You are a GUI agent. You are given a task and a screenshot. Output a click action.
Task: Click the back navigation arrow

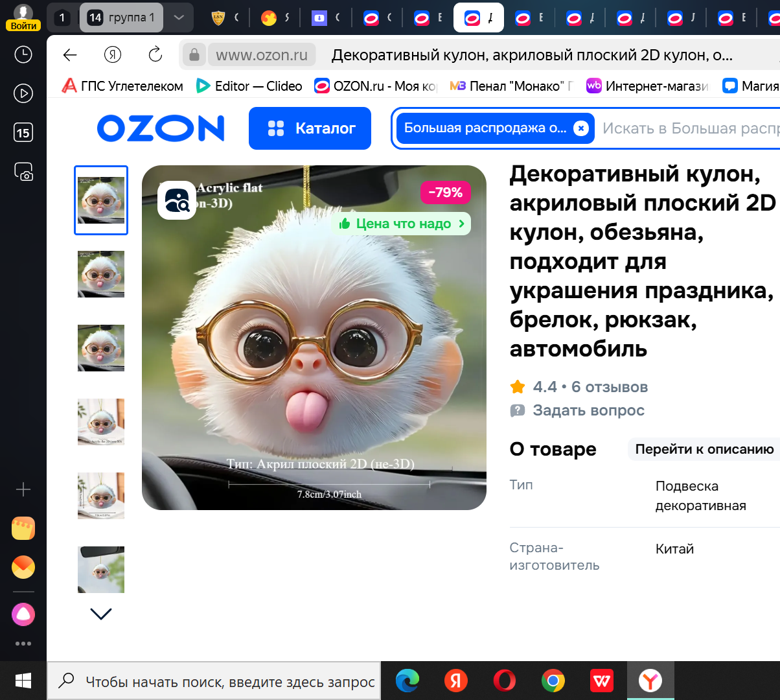pos(69,54)
